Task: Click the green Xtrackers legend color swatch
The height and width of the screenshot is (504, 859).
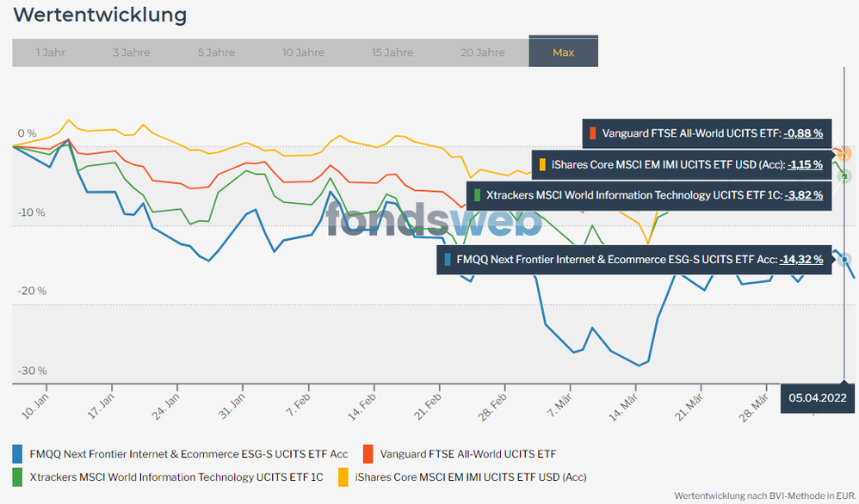Action: click(17, 477)
